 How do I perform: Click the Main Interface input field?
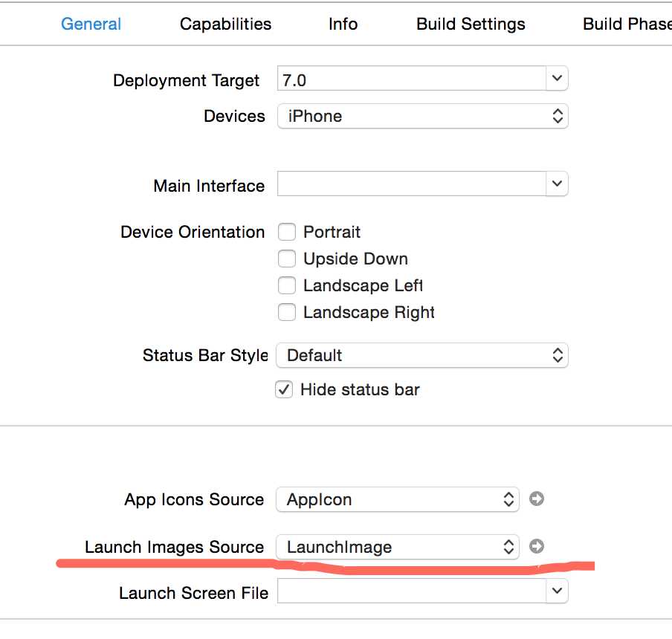tap(411, 184)
